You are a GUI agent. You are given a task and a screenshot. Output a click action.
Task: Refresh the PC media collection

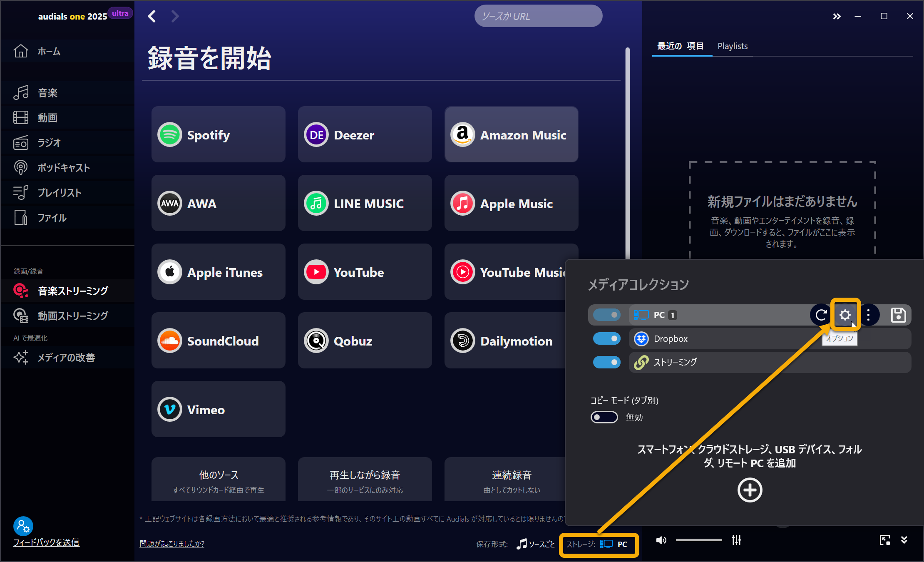point(821,315)
